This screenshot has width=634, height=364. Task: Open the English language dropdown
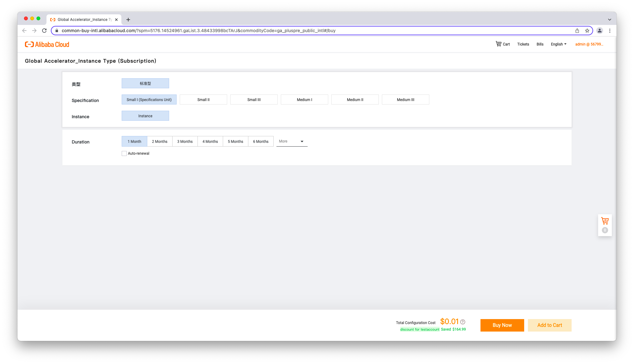pyautogui.click(x=558, y=44)
